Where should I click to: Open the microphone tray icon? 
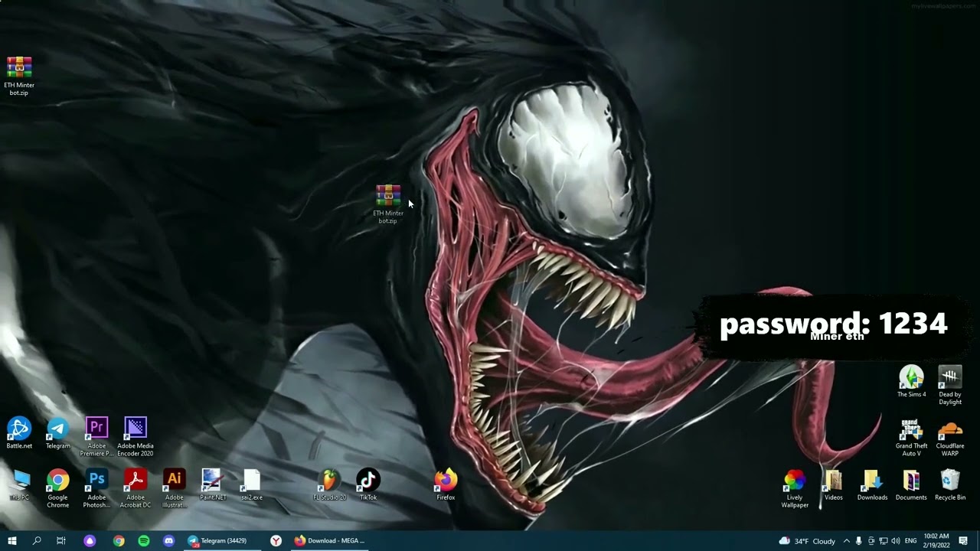tap(858, 541)
